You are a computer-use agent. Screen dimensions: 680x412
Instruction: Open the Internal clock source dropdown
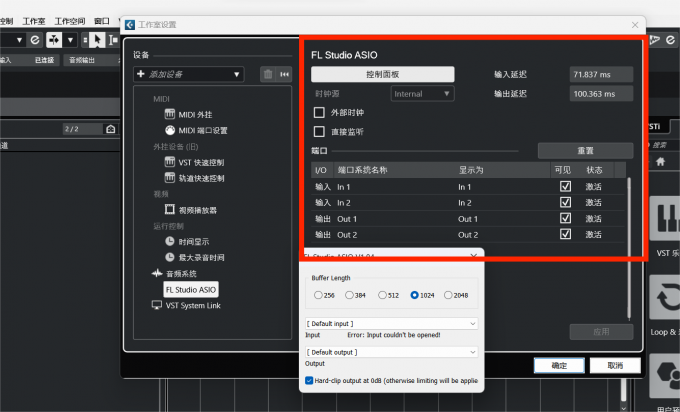pos(422,94)
